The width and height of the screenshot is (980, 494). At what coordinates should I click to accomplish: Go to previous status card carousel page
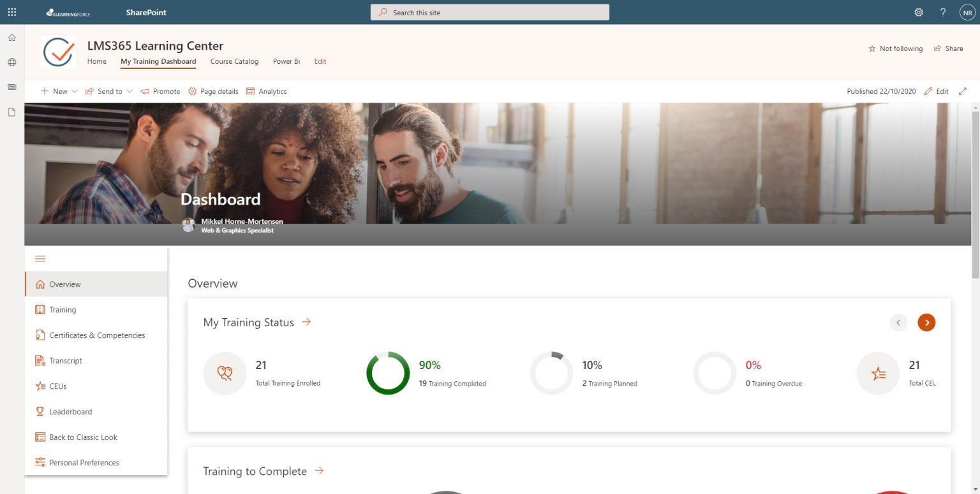[898, 323]
